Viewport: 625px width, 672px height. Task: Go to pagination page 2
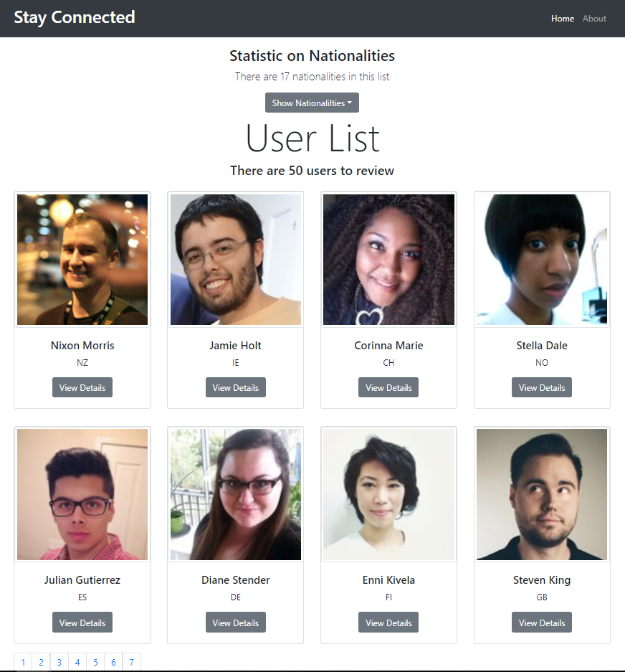coord(42,662)
